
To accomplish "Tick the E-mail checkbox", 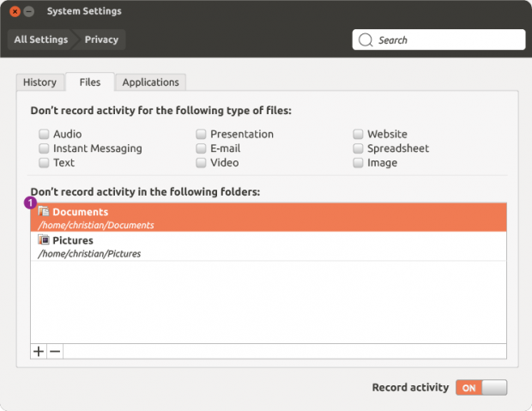I will pyautogui.click(x=201, y=148).
